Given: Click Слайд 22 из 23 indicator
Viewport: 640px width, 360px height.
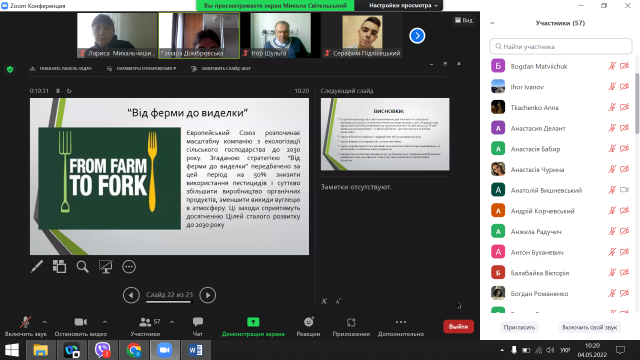Looking at the screenshot, I should point(169,295).
